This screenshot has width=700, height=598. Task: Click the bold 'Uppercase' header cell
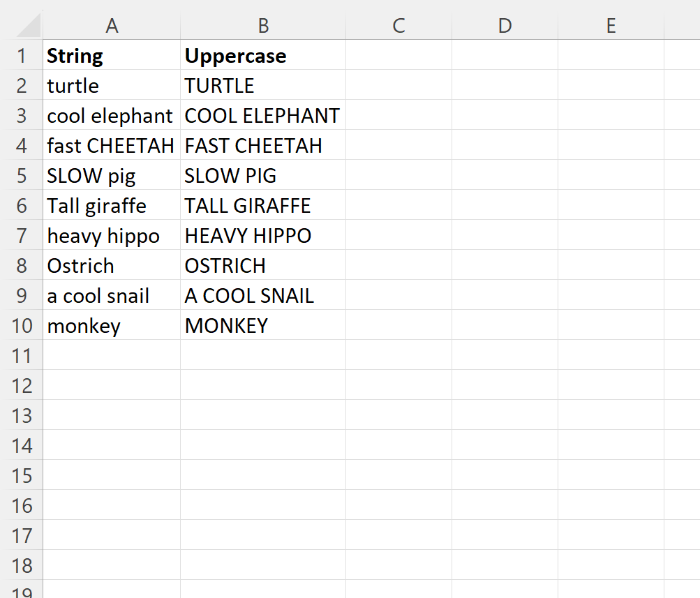(x=263, y=55)
